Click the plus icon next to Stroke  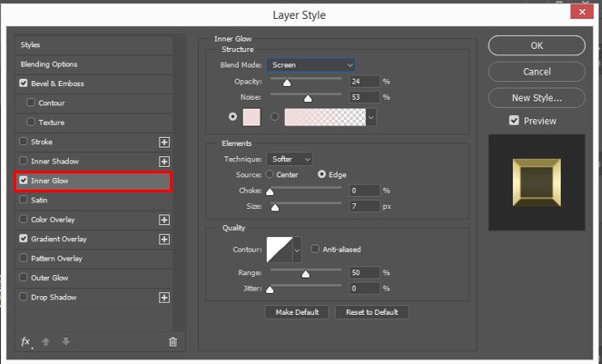(x=164, y=142)
